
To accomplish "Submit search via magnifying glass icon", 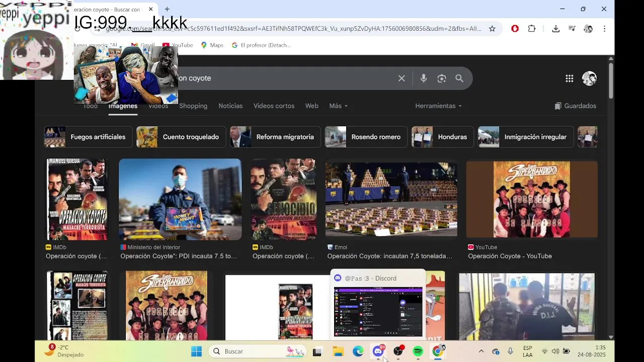I will pos(459,78).
